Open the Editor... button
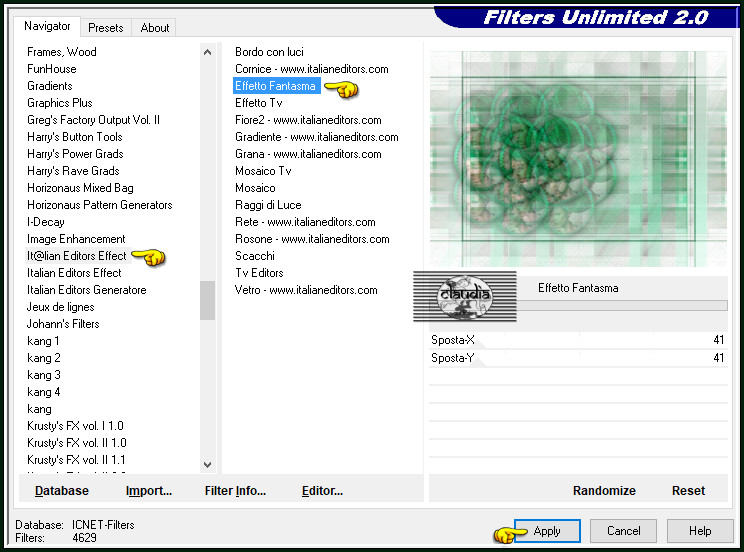This screenshot has height=552, width=744. [322, 491]
